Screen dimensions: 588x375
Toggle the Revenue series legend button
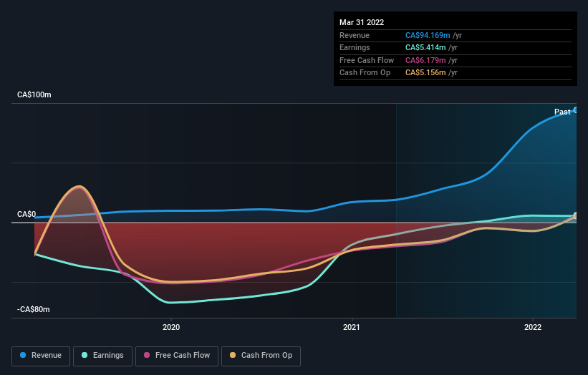41,356
